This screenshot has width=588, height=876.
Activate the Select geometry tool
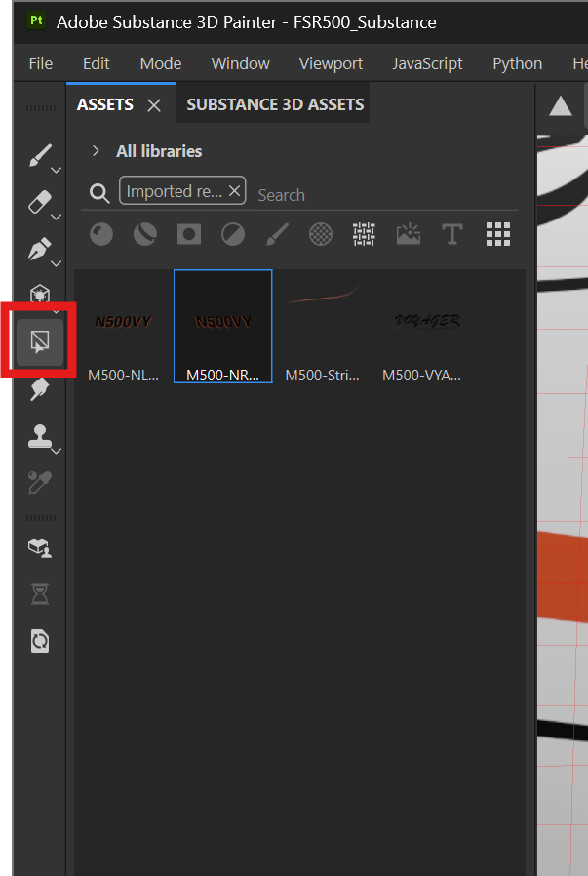point(40,341)
